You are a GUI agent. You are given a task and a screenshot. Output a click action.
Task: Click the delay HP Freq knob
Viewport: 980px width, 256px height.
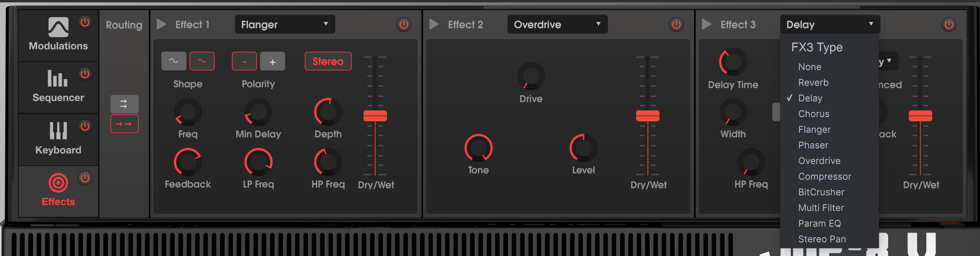751,162
